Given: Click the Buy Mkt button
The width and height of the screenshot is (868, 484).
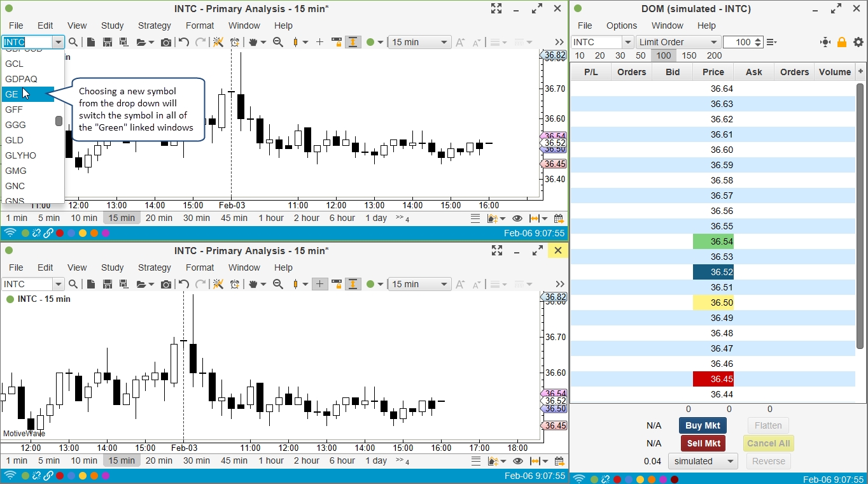Looking at the screenshot, I should pos(703,425).
